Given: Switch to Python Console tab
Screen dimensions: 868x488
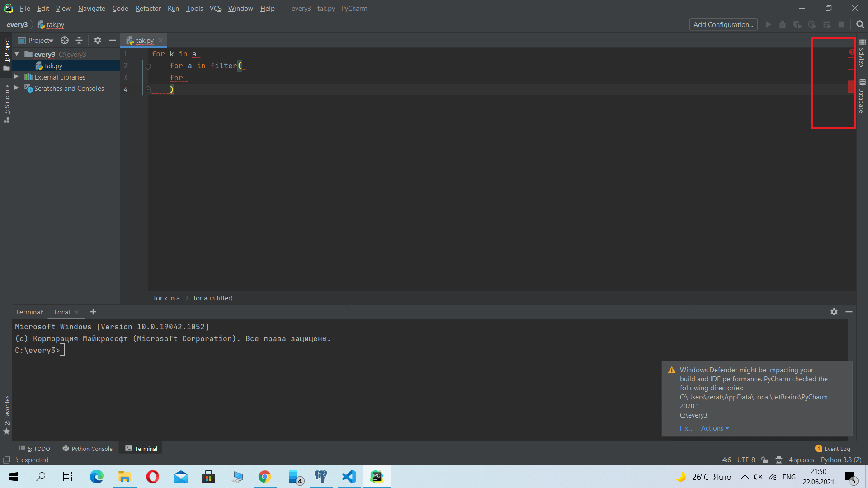Looking at the screenshot, I should click(x=88, y=449).
